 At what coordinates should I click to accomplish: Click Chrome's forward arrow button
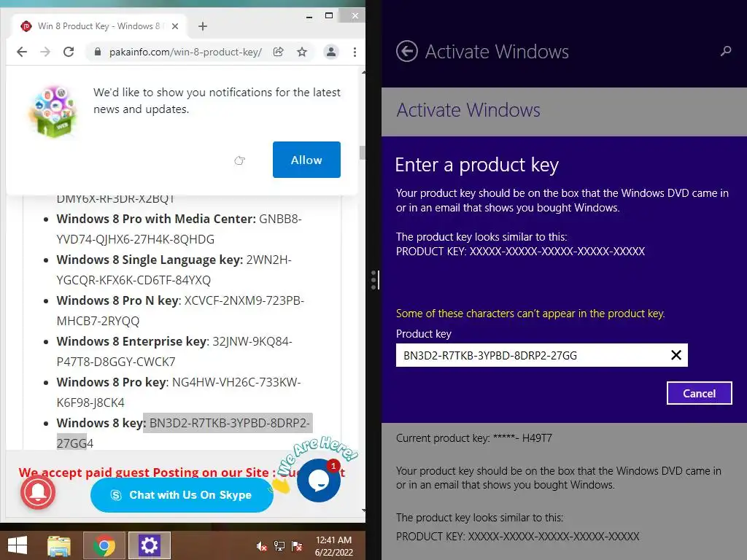click(x=45, y=52)
